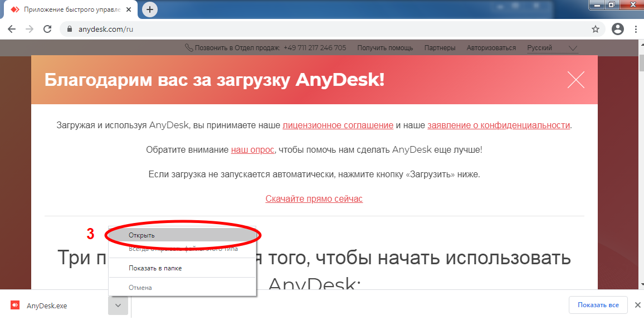644x320 pixels.
Task: Click the phone icon next to sales
Action: tap(189, 47)
